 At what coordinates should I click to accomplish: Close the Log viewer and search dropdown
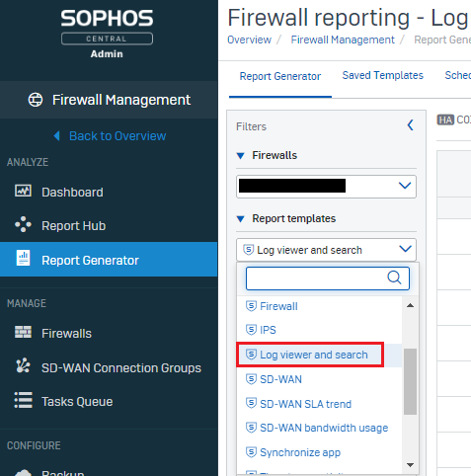pyautogui.click(x=326, y=250)
